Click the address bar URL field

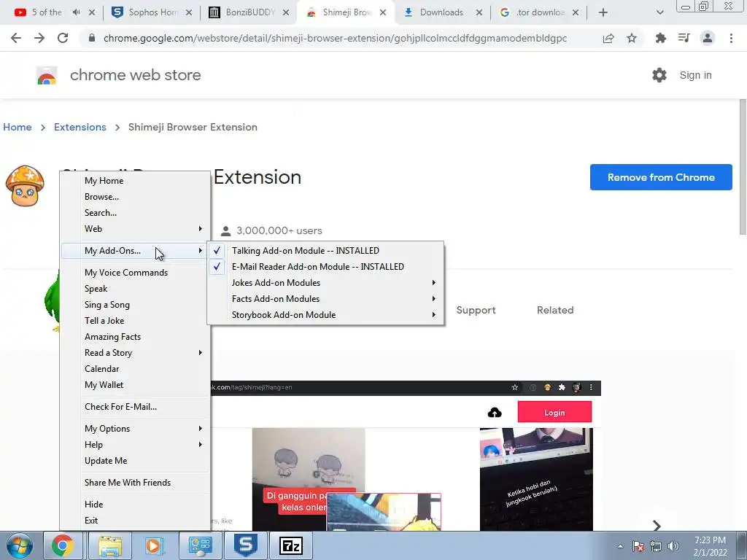pyautogui.click(x=335, y=38)
